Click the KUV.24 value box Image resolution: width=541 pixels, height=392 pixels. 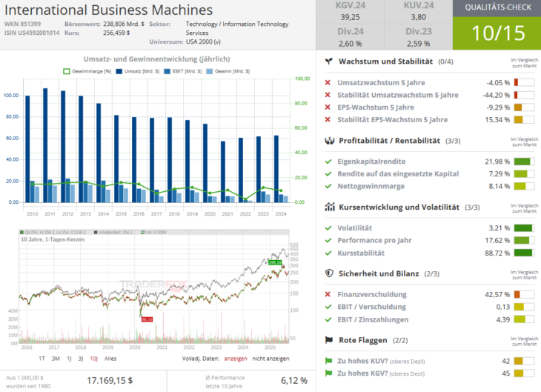tap(419, 12)
